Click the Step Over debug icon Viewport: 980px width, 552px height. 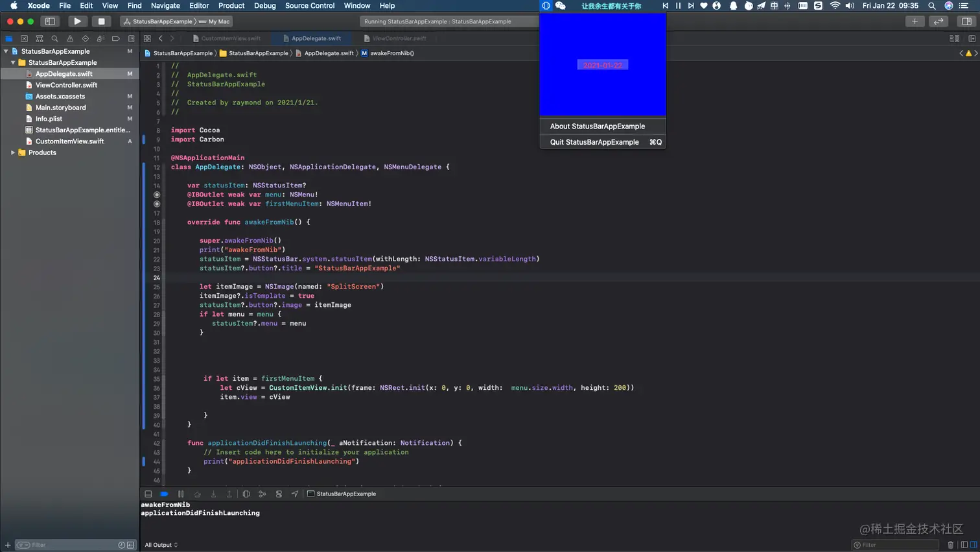(x=198, y=494)
